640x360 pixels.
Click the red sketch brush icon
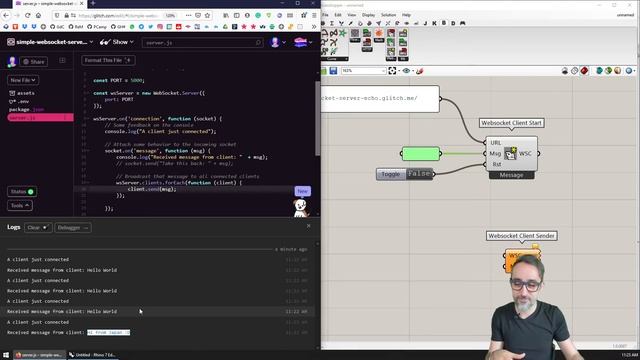[419, 71]
